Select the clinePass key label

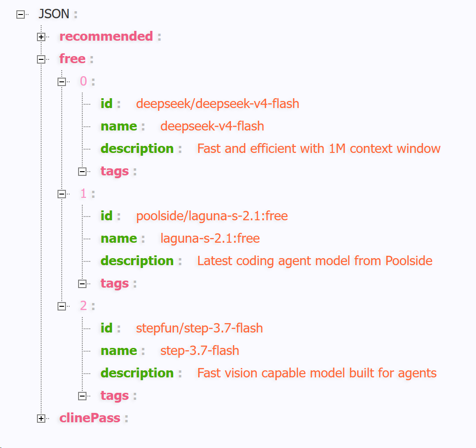coord(90,418)
